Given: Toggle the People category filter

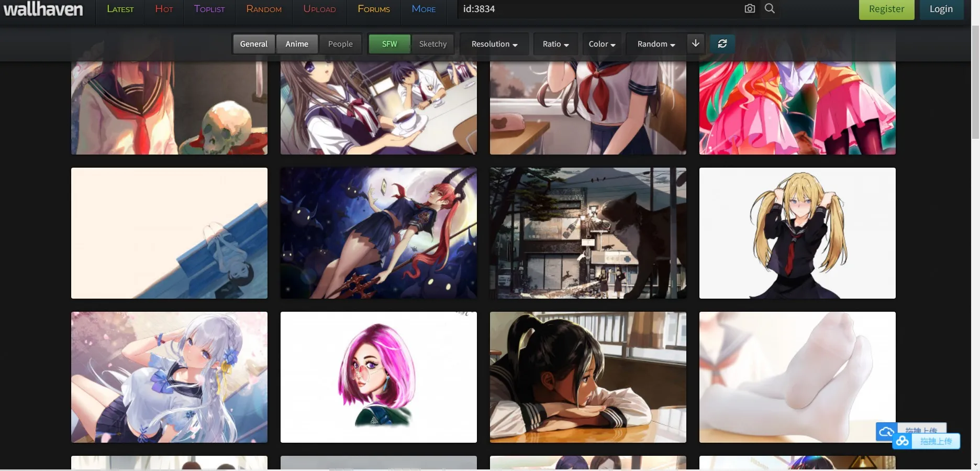Looking at the screenshot, I should (x=340, y=44).
